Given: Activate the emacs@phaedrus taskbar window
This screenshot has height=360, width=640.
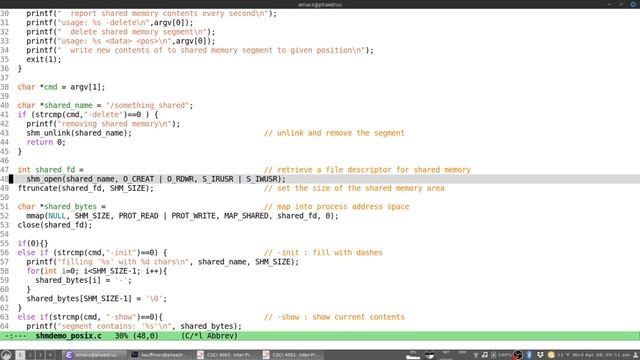Looking at the screenshot, I should 94,355.
